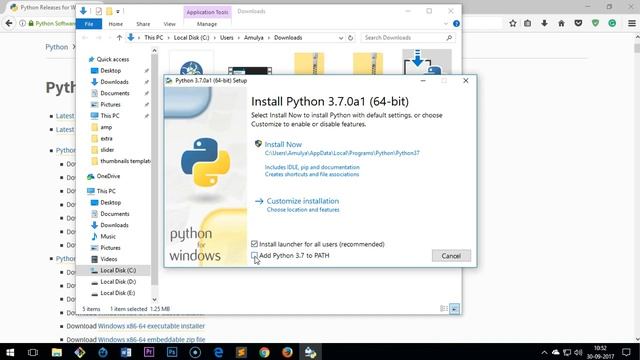This screenshot has width=640, height=360.
Task: Open Pictures under Quick access
Action: (110, 104)
